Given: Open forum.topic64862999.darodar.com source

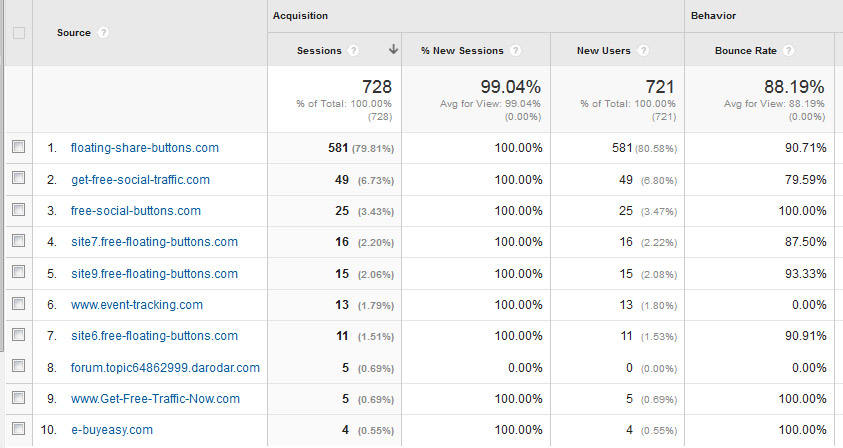Looking at the screenshot, I should (x=165, y=368).
